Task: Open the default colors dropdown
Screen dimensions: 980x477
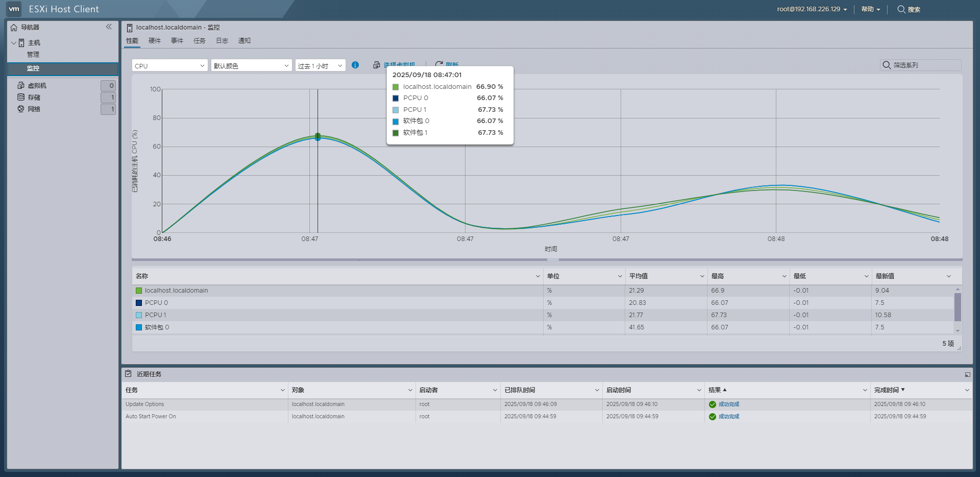Action: click(x=251, y=66)
